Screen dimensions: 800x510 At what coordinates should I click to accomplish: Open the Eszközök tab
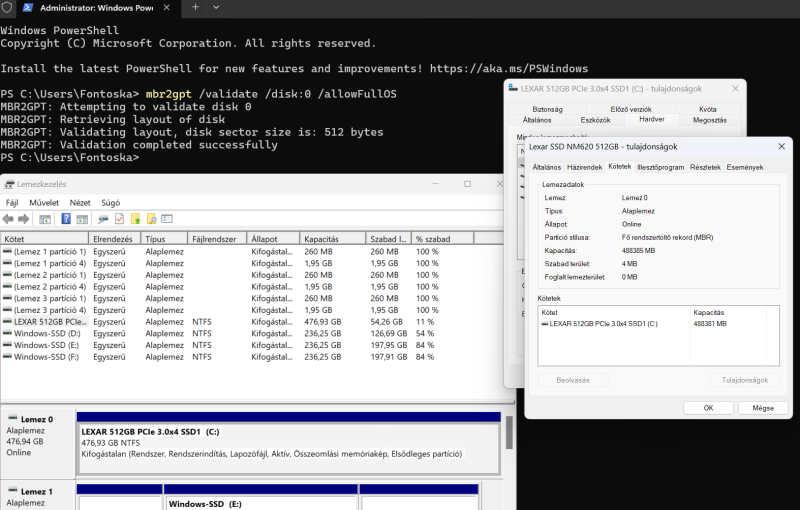tap(595, 120)
